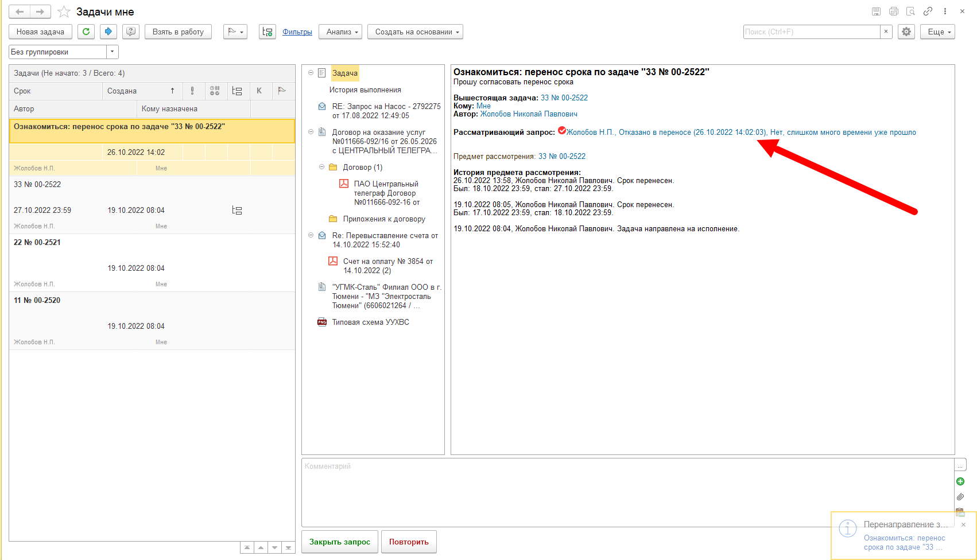Click the green plus icon beside comment
The image size is (977, 560).
click(x=960, y=481)
